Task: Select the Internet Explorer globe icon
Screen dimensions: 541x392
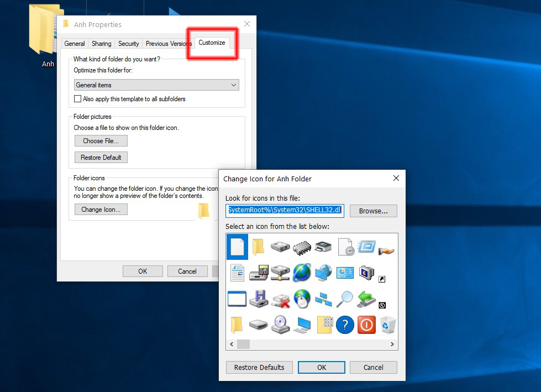Action: tap(302, 273)
